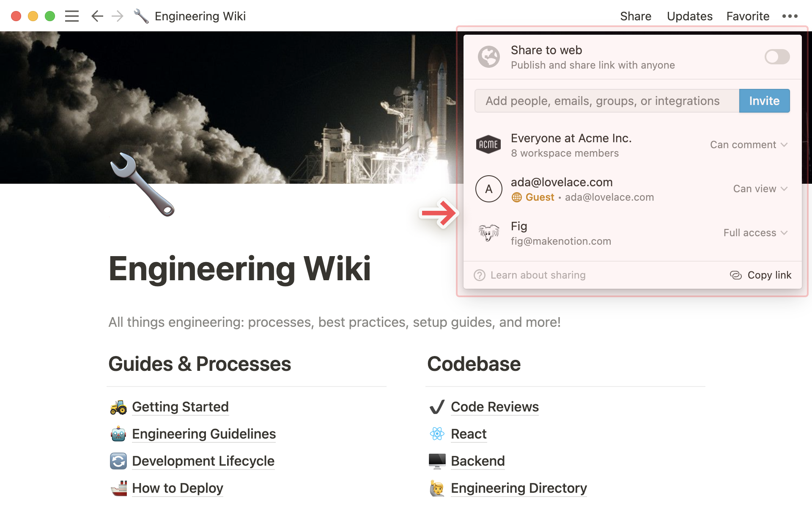The width and height of the screenshot is (812, 508).
Task: Open the Updates menu
Action: pyautogui.click(x=689, y=16)
